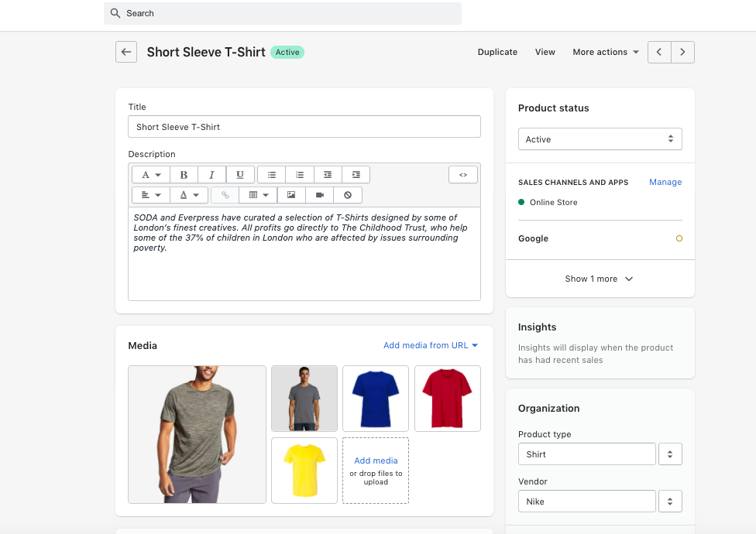Show HTML source view of description
756x534 pixels.
point(463,175)
